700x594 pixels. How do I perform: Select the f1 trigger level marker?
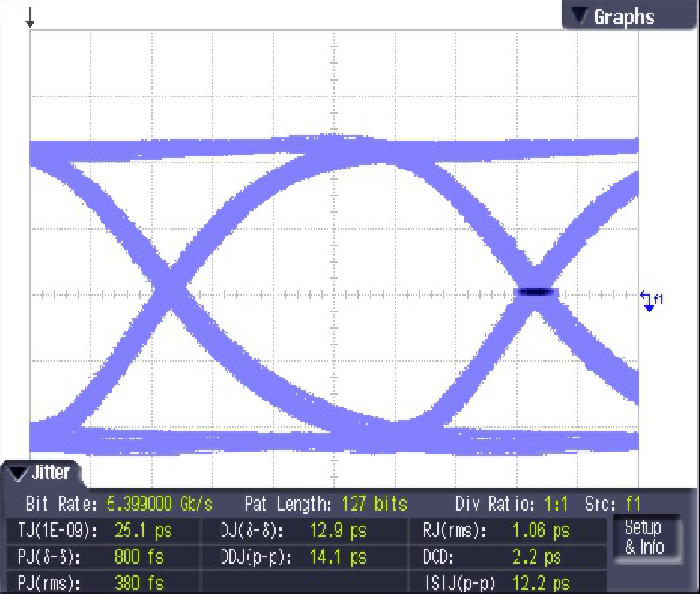point(652,300)
